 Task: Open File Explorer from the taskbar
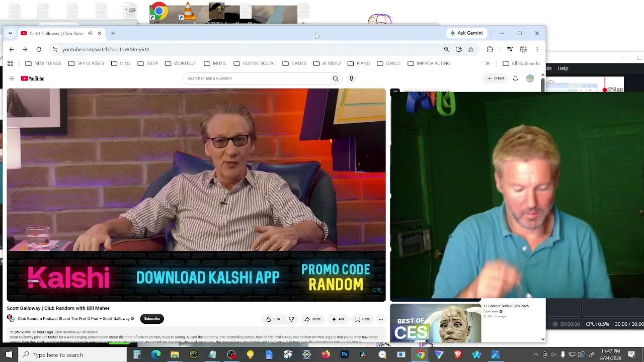[x=175, y=355]
